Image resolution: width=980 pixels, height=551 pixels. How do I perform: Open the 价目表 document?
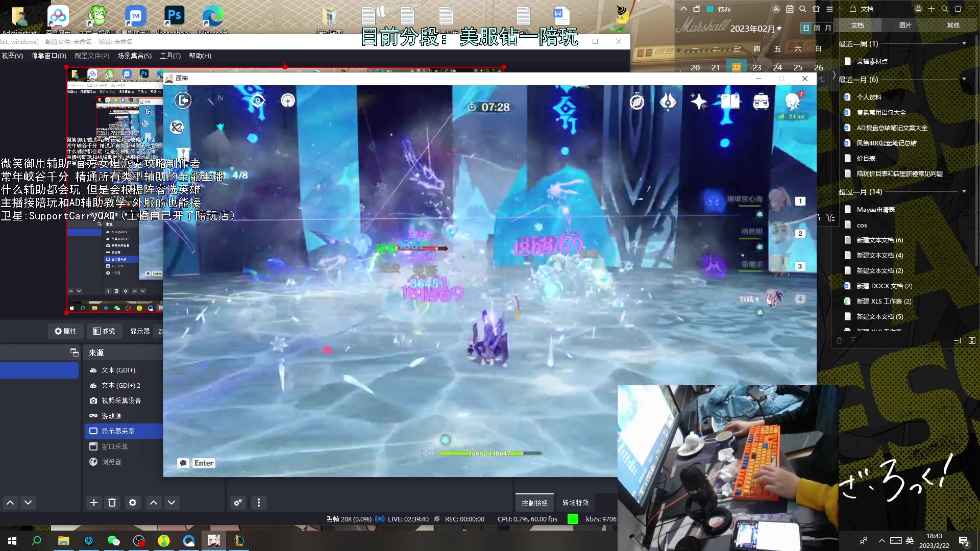(x=866, y=158)
